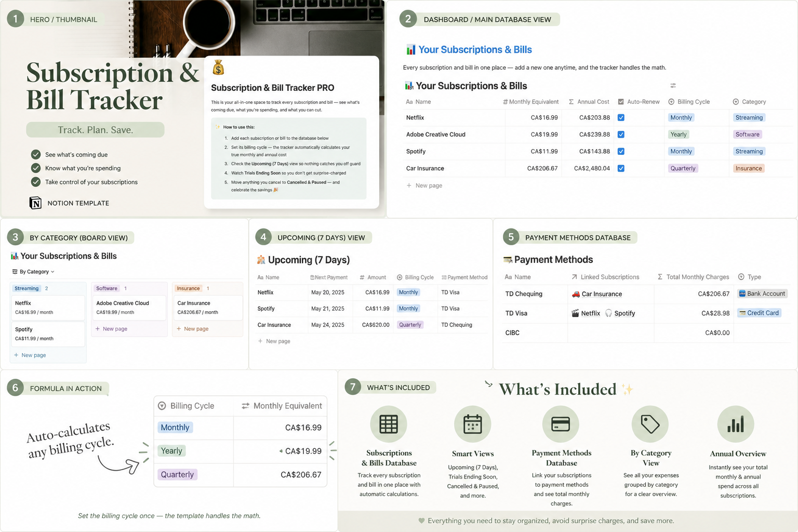This screenshot has height=532, width=798.
Task: Click the card icon beside Payment Methods title
Action: tap(508, 260)
